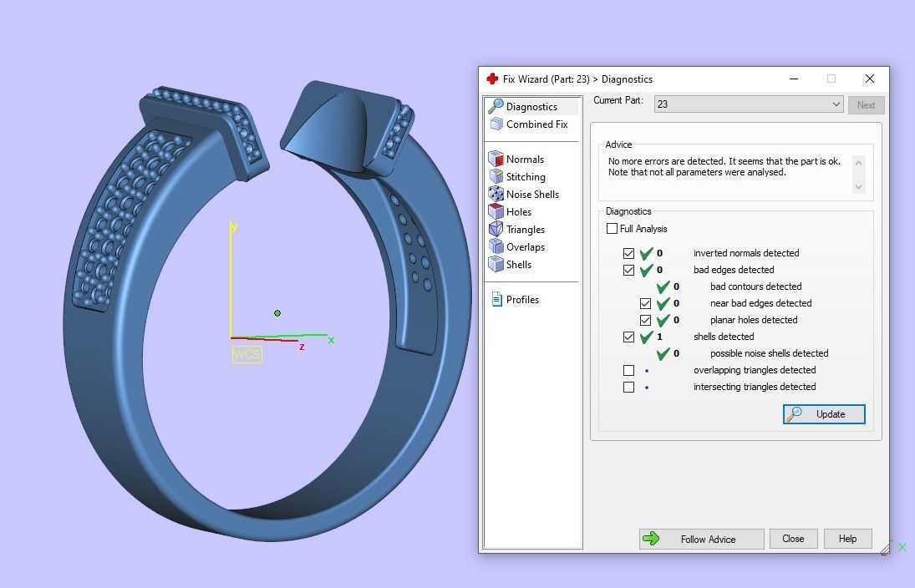Viewport: 915px width, 588px height.
Task: Click green checkmark beside bad contours
Action: [663, 286]
